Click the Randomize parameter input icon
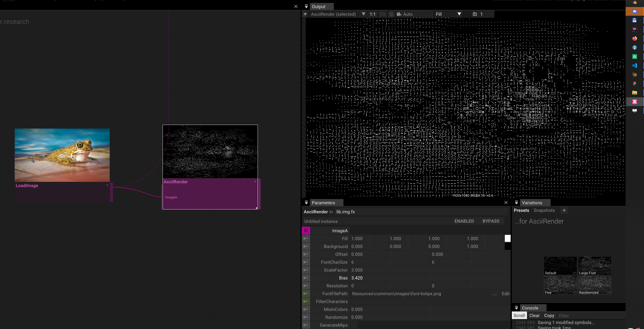The height and width of the screenshot is (329, 644). 306,317
